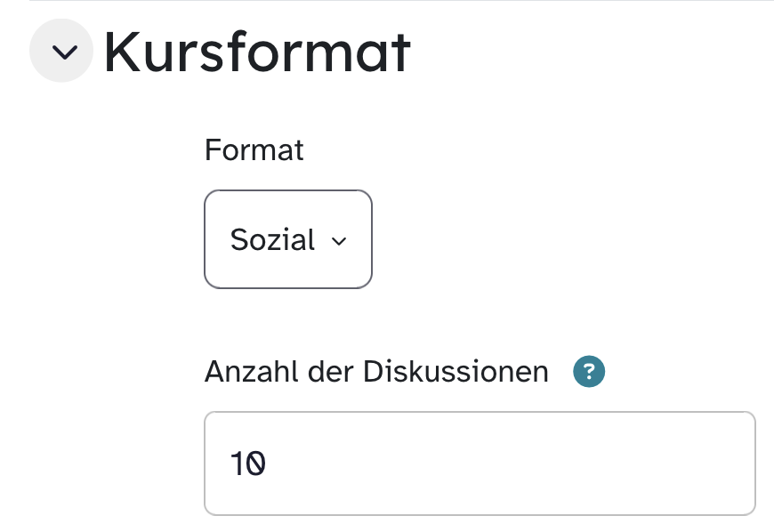
Task: Focus the Anzahl der Diskussionen input field
Action: 480,463
